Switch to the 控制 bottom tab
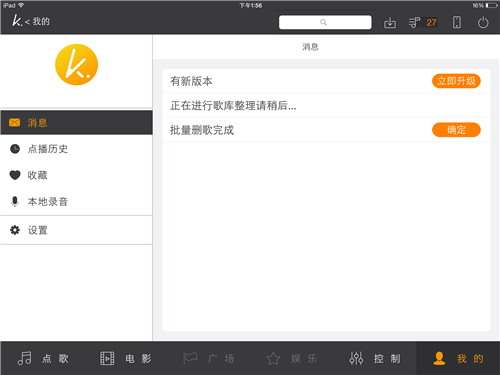This screenshot has height=375, width=500. (x=375, y=358)
